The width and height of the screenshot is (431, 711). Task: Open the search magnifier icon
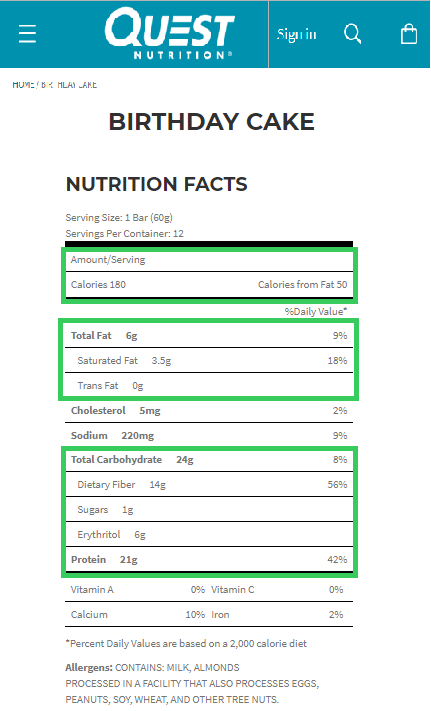pyautogui.click(x=353, y=34)
